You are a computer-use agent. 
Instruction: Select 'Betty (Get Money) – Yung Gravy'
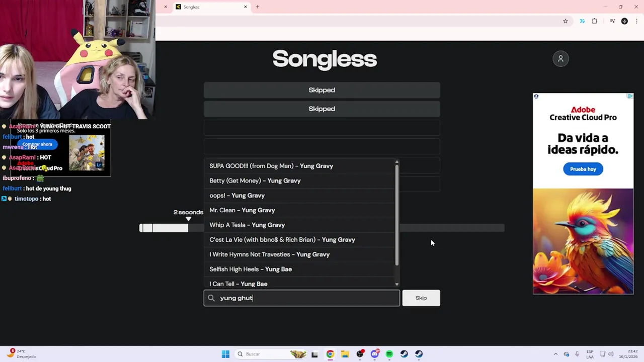300,180
